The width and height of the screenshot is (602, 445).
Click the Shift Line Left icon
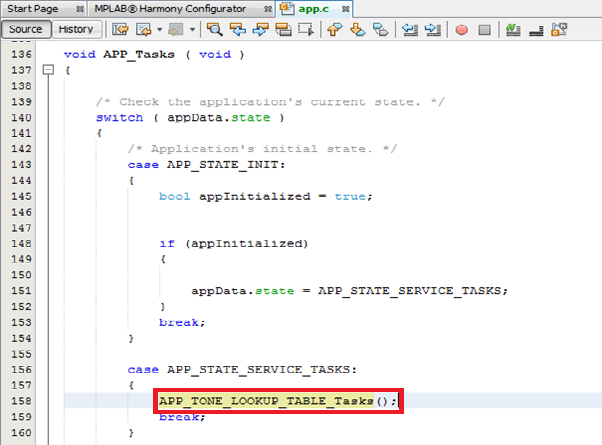(x=410, y=30)
